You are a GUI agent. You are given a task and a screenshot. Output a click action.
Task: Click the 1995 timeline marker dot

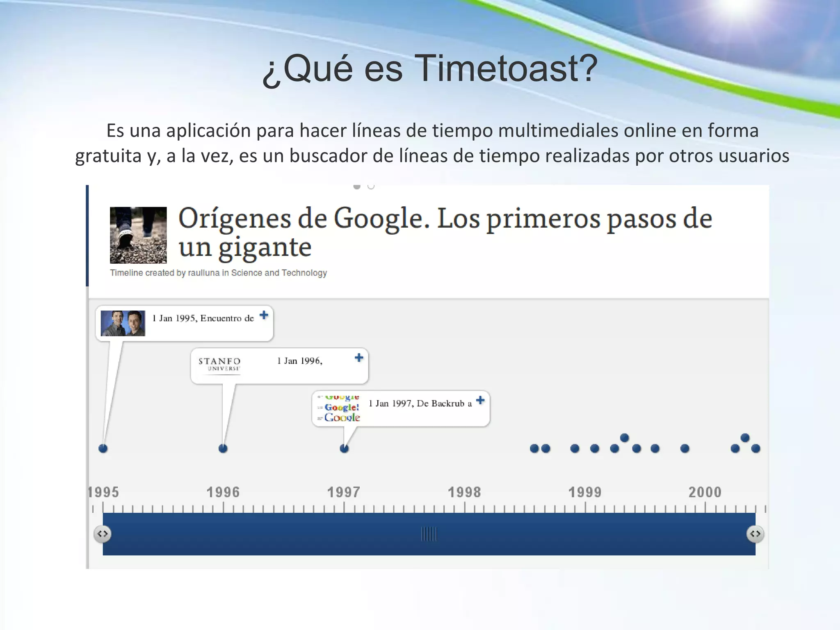click(x=103, y=448)
